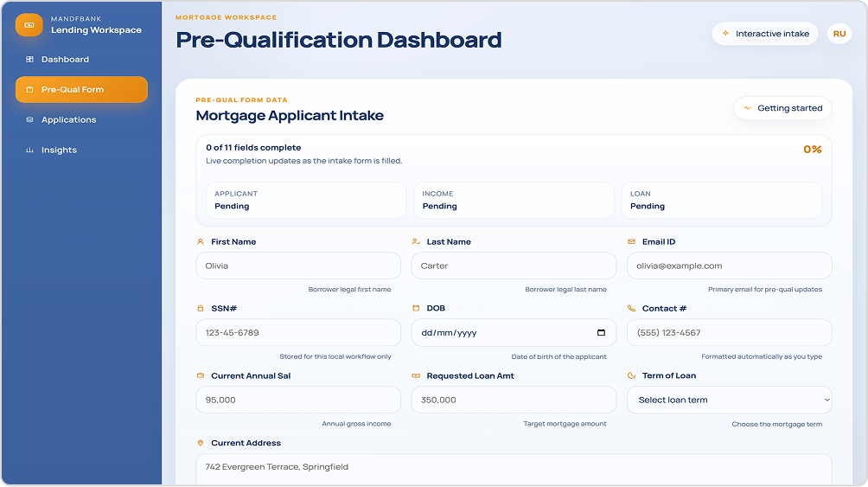
Task: Click the phone icon beside Contact #
Action: click(x=631, y=308)
